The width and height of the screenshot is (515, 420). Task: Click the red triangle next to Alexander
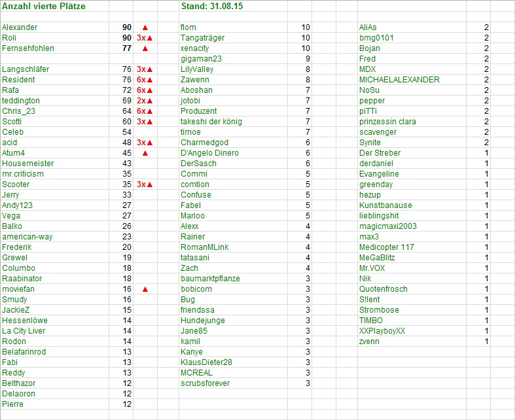pos(145,27)
